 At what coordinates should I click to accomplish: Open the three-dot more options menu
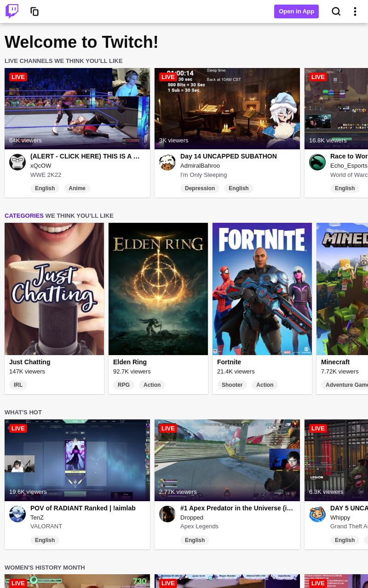tap(355, 11)
